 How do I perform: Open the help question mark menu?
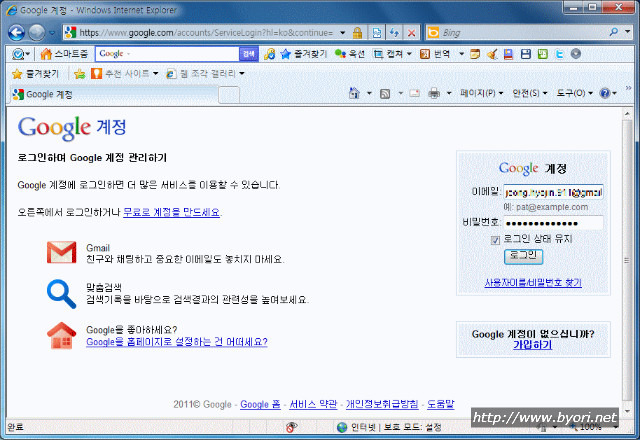click(x=608, y=93)
